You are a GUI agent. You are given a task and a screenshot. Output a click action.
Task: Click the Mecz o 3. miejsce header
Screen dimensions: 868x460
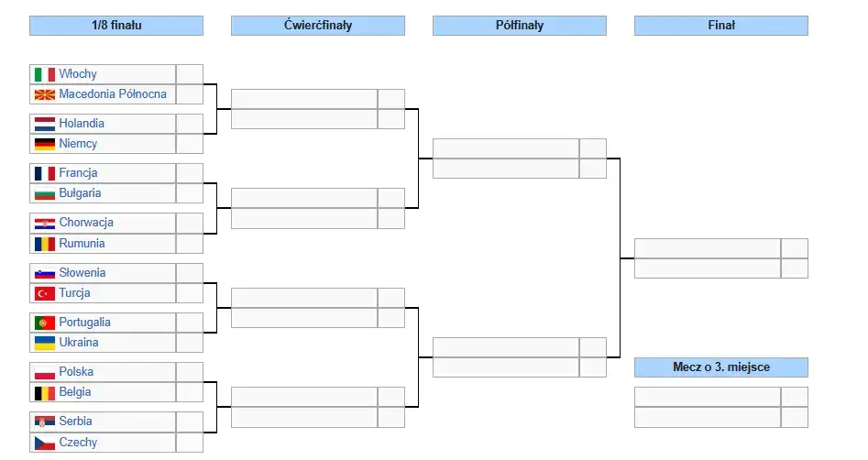point(720,367)
